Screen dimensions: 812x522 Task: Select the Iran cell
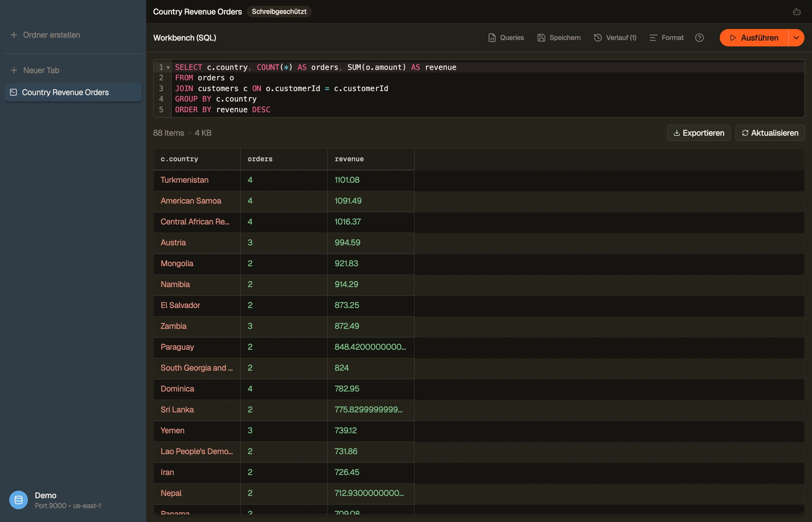point(197,472)
